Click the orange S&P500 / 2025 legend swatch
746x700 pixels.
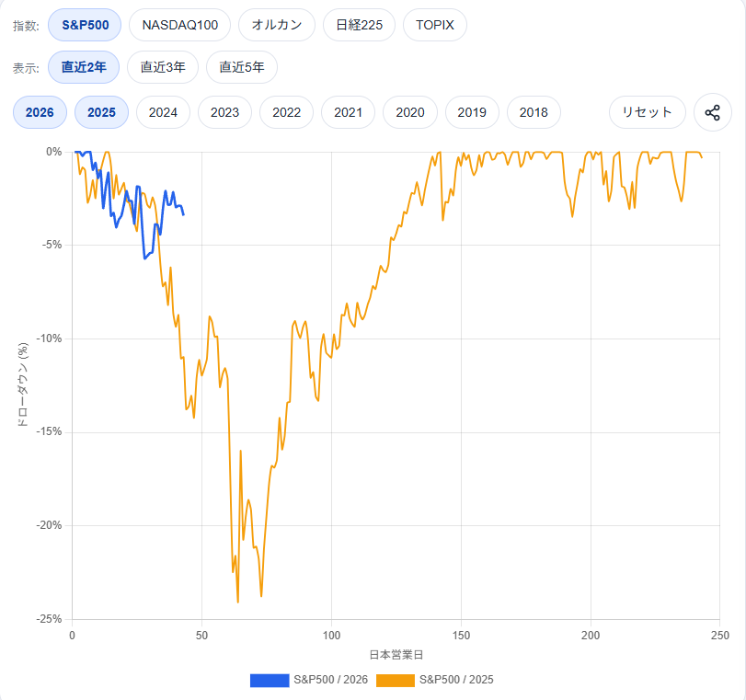(396, 681)
